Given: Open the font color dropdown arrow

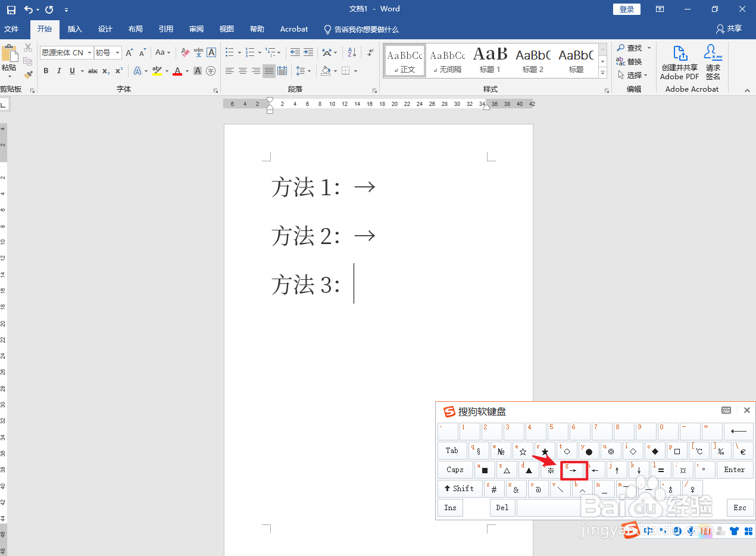Looking at the screenshot, I should [187, 71].
